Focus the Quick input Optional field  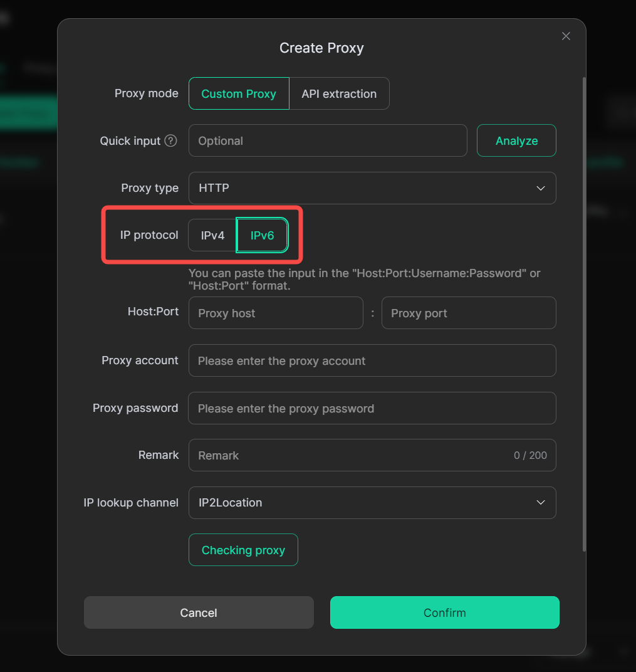point(328,140)
